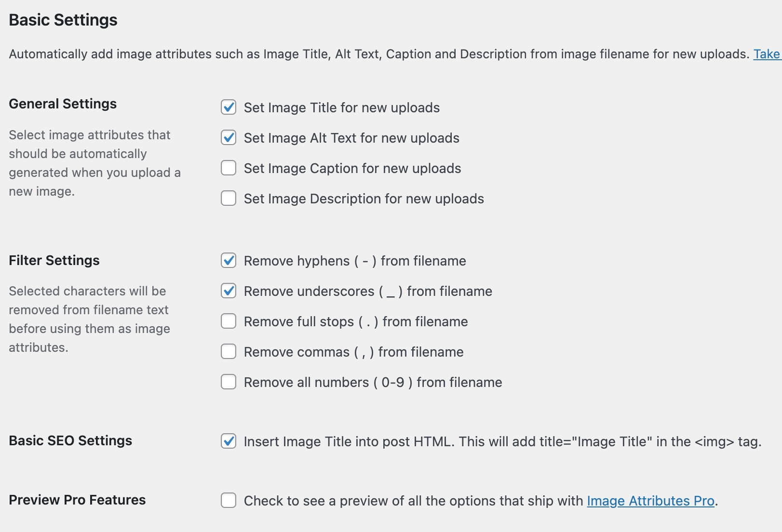Uncheck the Insert Image Title into post HTML checkbox
This screenshot has height=532, width=782.
pos(229,441)
